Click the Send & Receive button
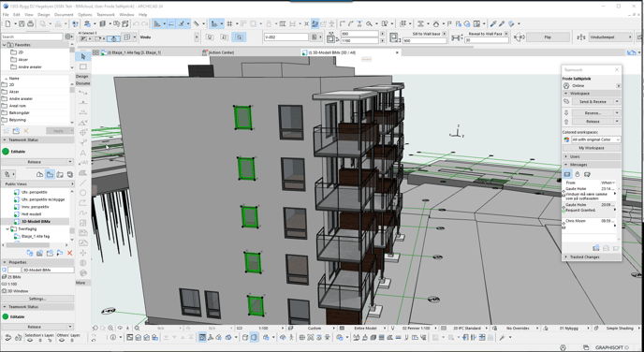The width and height of the screenshot is (644, 352). click(593, 101)
